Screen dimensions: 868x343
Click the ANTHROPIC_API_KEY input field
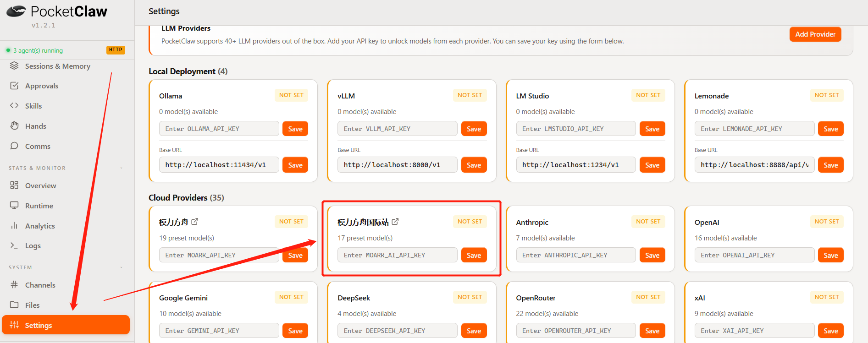576,255
